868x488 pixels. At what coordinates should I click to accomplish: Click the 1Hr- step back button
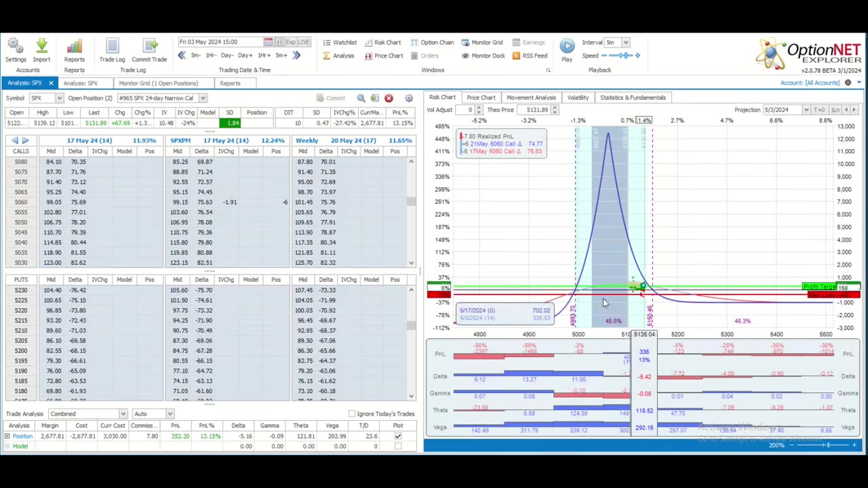click(211, 56)
